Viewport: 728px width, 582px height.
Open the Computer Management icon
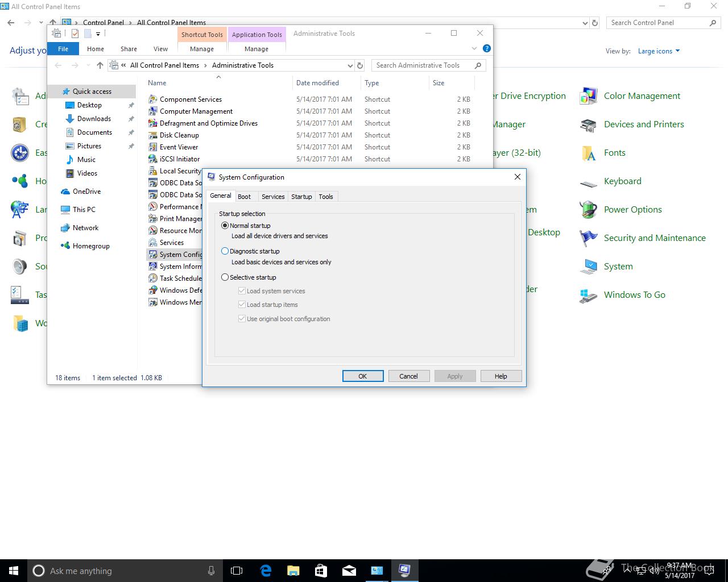[152, 111]
